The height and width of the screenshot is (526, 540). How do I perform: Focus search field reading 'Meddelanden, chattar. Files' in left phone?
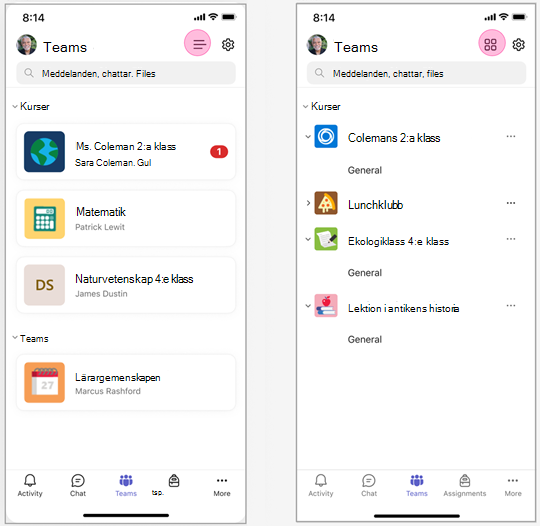tap(126, 73)
